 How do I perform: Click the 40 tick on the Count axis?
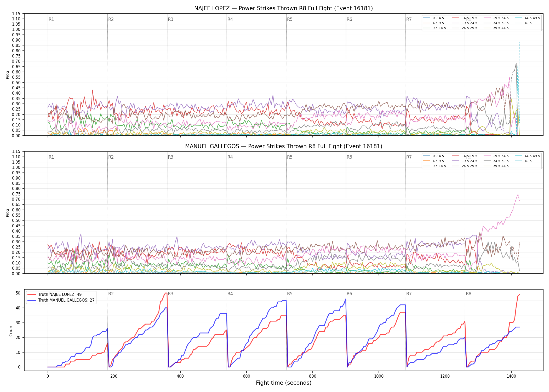pyautogui.click(x=18, y=308)
